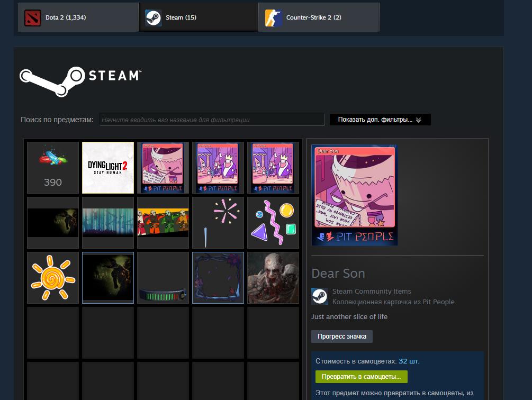This screenshot has height=400, width=532.
Task: Select the colorful confetti shapes sticker
Action: 273,223
